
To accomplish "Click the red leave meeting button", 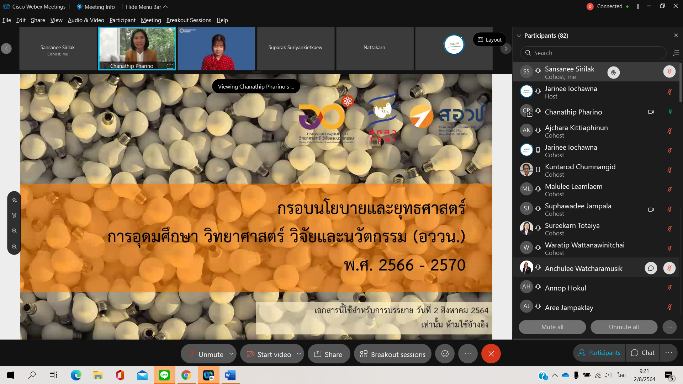I will coord(491,354).
